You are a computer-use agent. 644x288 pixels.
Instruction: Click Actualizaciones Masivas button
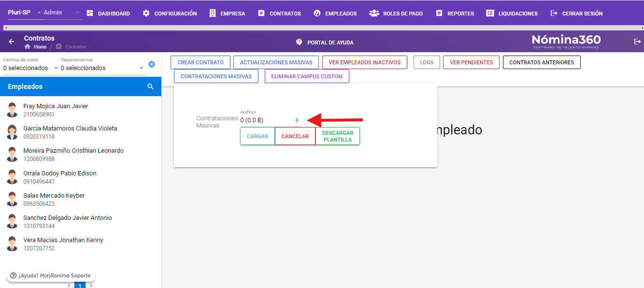(x=276, y=62)
